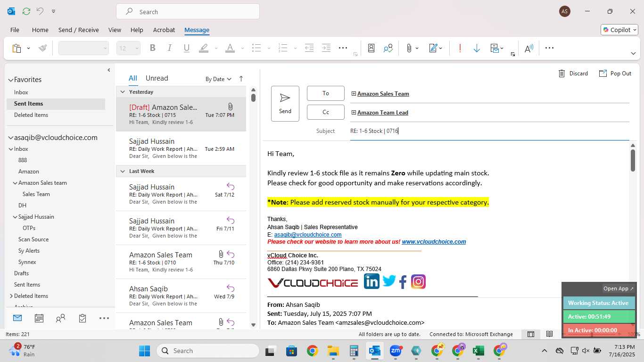This screenshot has width=644, height=362.
Task: Show Unread messages only
Action: pos(157,78)
